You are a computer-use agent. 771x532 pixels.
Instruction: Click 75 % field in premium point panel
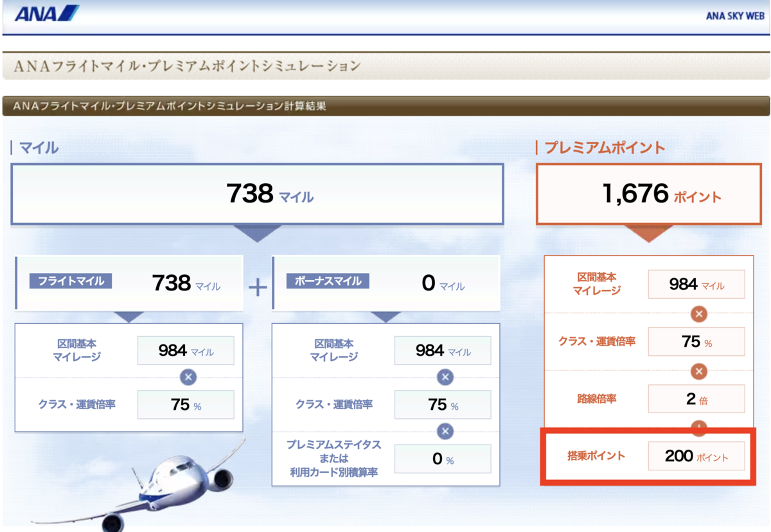[696, 341]
